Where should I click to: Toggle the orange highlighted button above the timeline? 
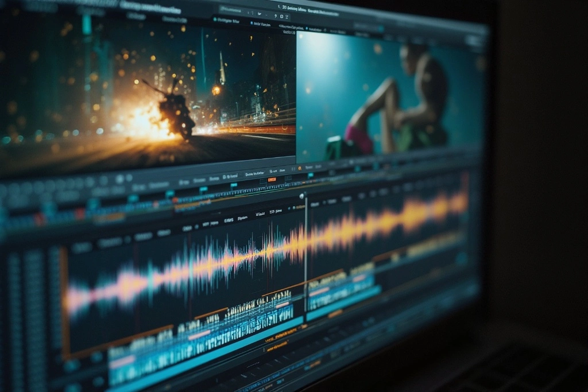pyautogui.click(x=272, y=180)
